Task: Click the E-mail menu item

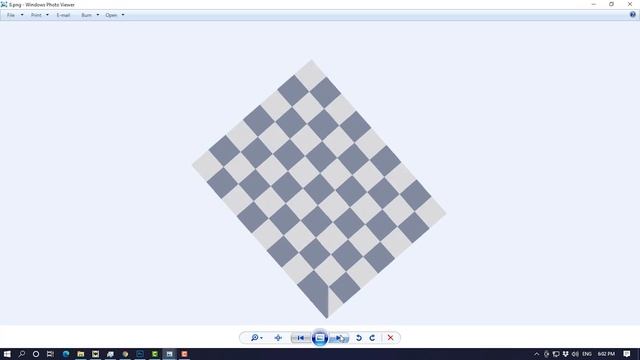Action: [63, 15]
